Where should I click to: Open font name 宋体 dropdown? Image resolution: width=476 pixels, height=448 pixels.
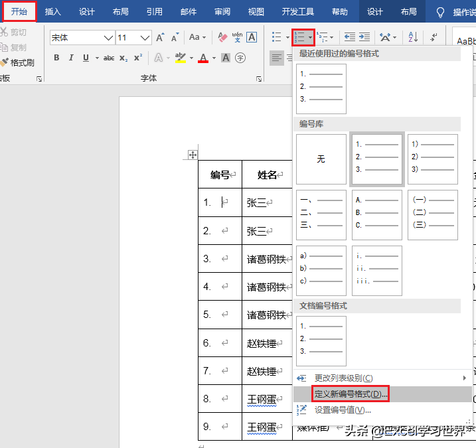click(x=109, y=38)
